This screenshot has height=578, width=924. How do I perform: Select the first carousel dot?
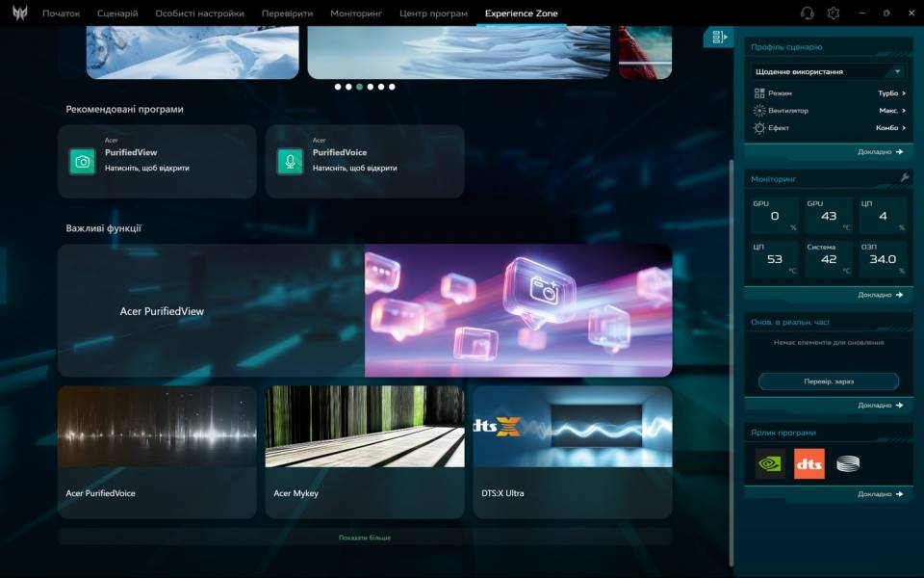click(338, 87)
